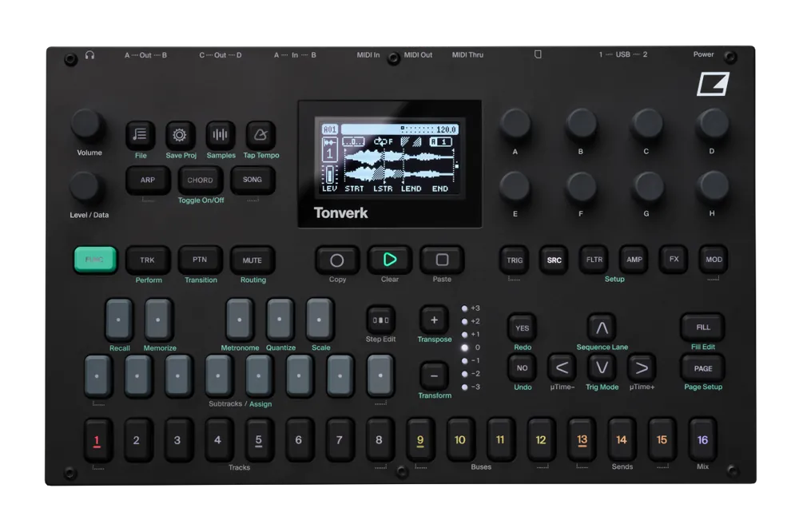Image resolution: width=799 pixels, height=532 pixels.
Task: Click encoder knob D
Action: (x=713, y=123)
